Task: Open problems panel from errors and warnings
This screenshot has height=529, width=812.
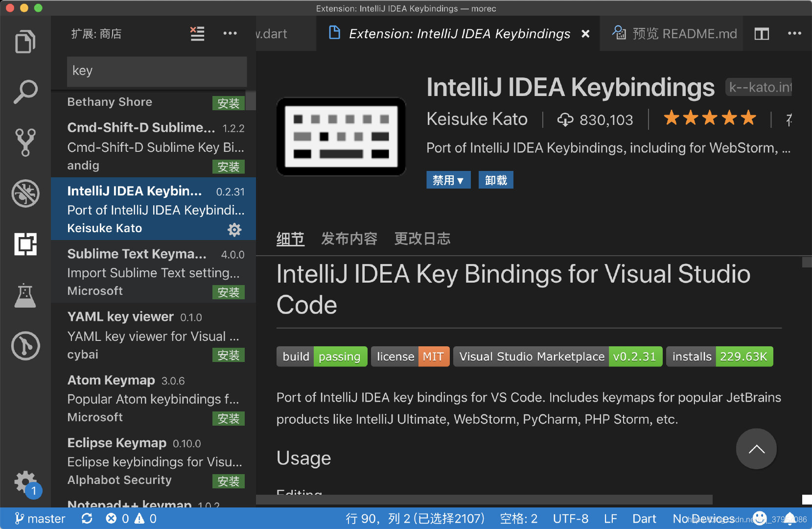Action: coord(131,519)
